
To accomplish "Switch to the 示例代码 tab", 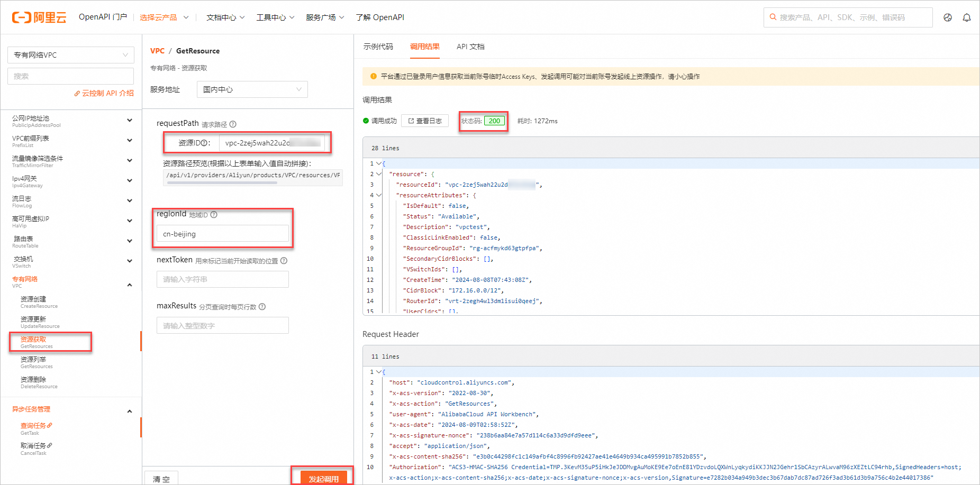I will (x=378, y=47).
